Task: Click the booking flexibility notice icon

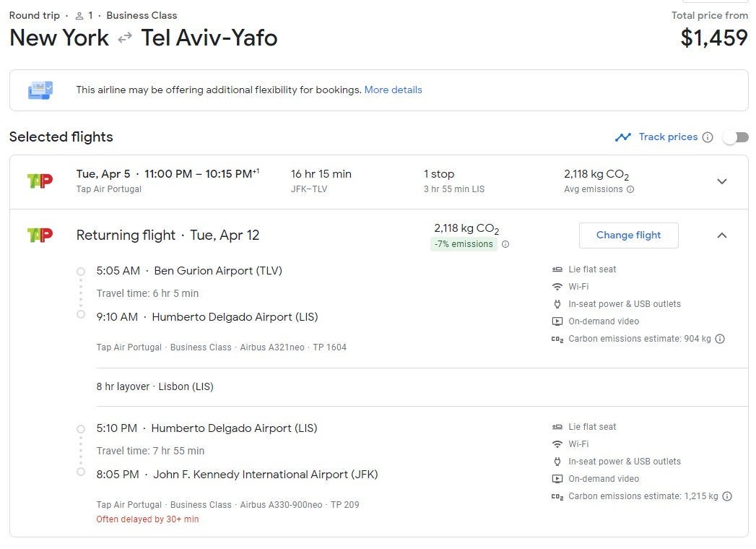Action: [40, 90]
